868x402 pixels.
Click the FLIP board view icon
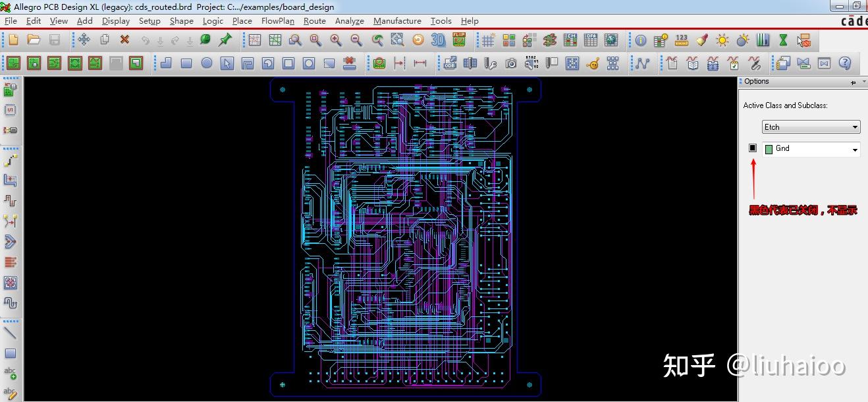pos(458,40)
